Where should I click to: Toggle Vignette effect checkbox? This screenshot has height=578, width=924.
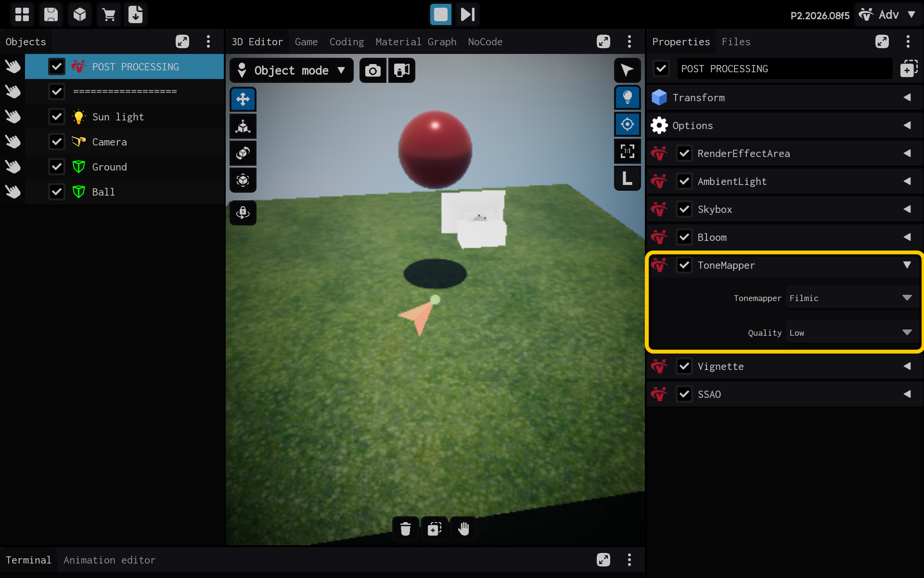(684, 367)
